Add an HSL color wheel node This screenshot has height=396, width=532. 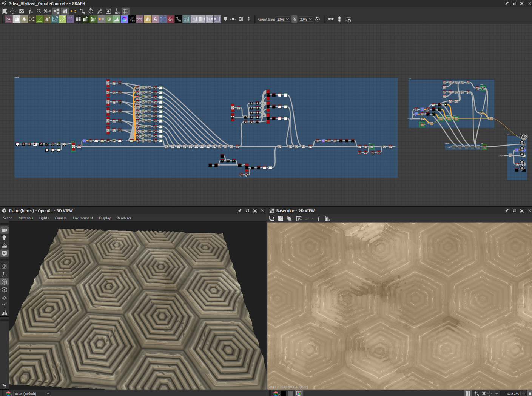coord(124,19)
